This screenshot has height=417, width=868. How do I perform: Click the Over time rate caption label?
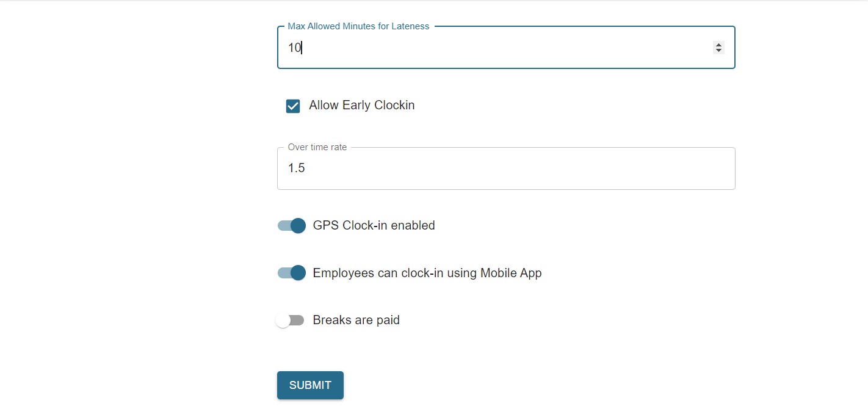[317, 147]
